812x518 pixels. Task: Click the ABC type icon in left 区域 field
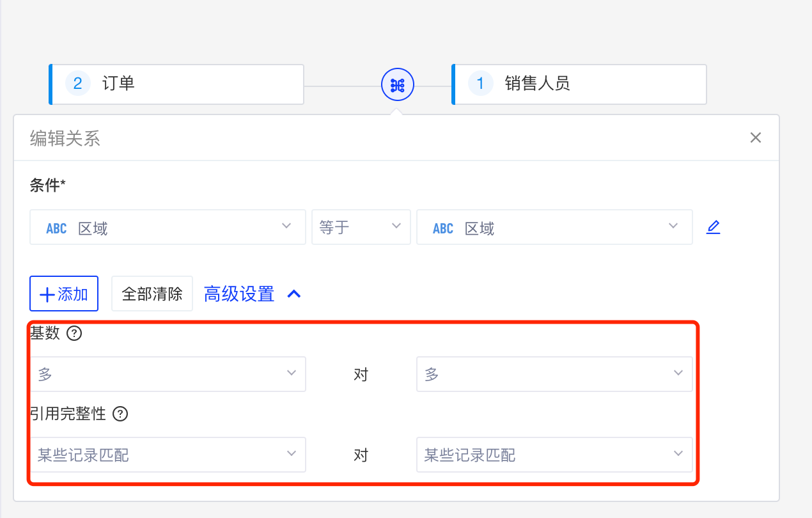[x=56, y=228]
